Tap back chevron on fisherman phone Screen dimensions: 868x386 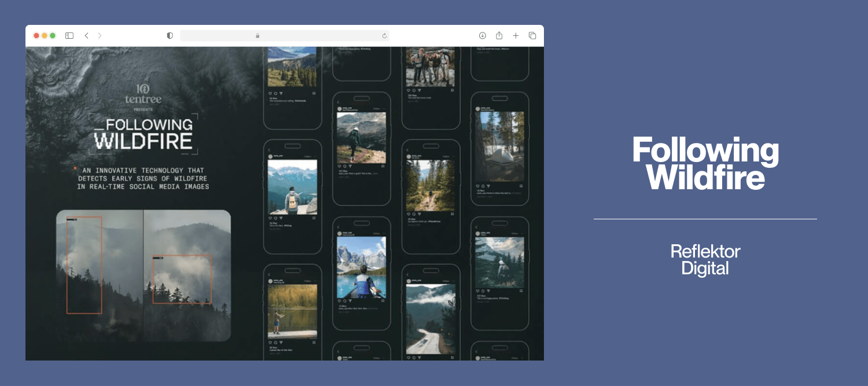tap(270, 274)
